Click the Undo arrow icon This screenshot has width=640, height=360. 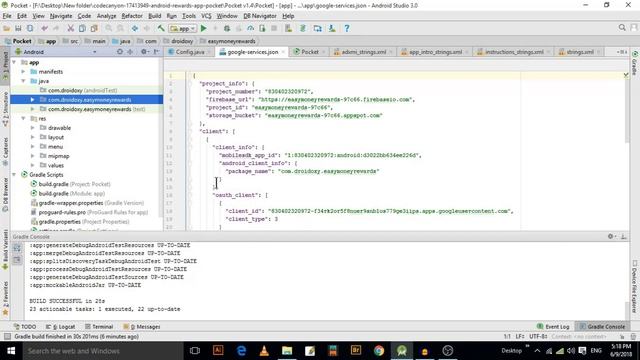click(x=44, y=29)
